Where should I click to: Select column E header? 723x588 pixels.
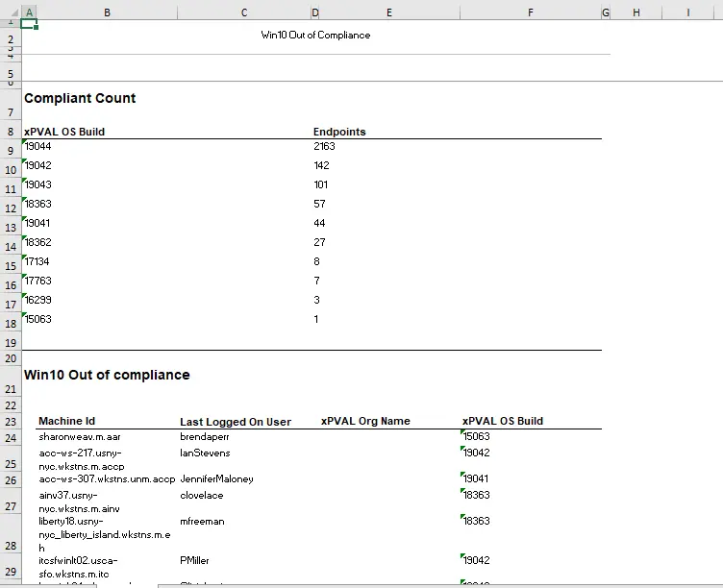(389, 12)
